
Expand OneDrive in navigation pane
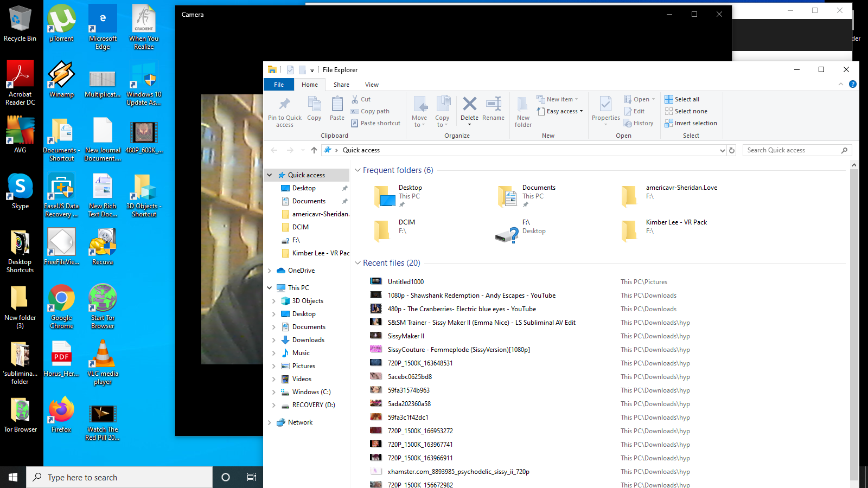tap(270, 271)
